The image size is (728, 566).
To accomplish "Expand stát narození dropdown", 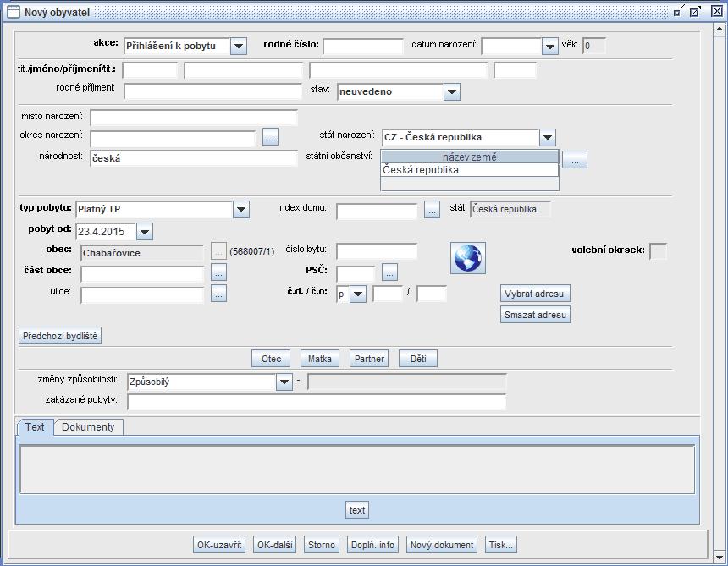I will 548,137.
